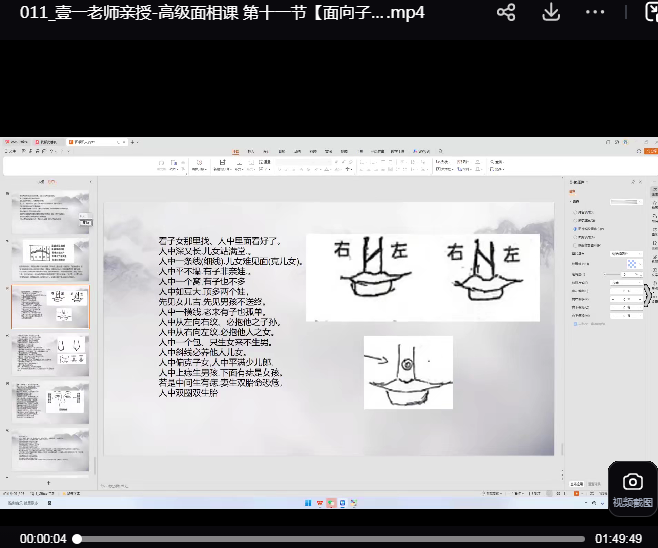Click the share icon in the player header
This screenshot has width=658, height=548.
click(506, 12)
